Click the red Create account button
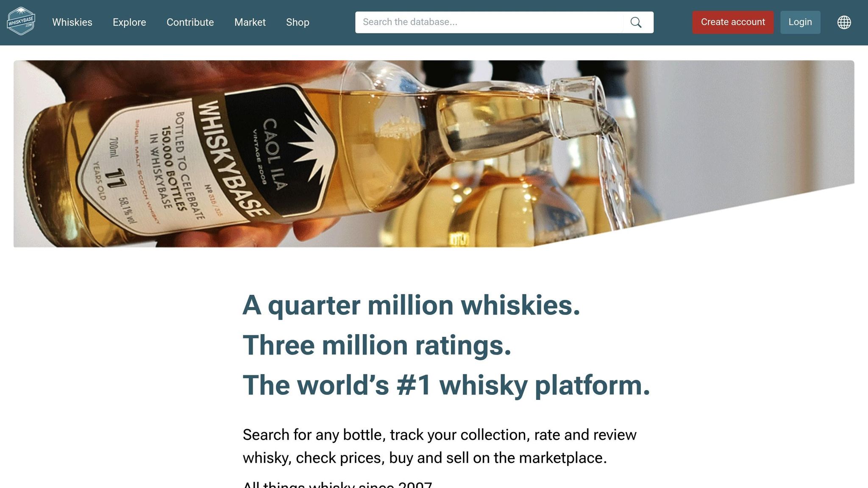Viewport: 868px width, 488px height. [733, 22]
